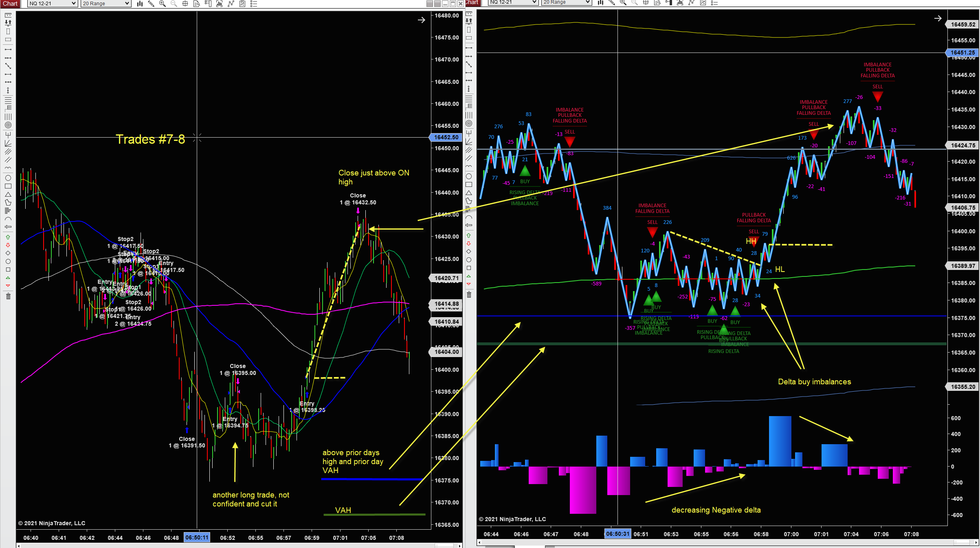Select the Extended Line tool in left chart
Viewport: 980px width, 548px height.
tap(8, 66)
